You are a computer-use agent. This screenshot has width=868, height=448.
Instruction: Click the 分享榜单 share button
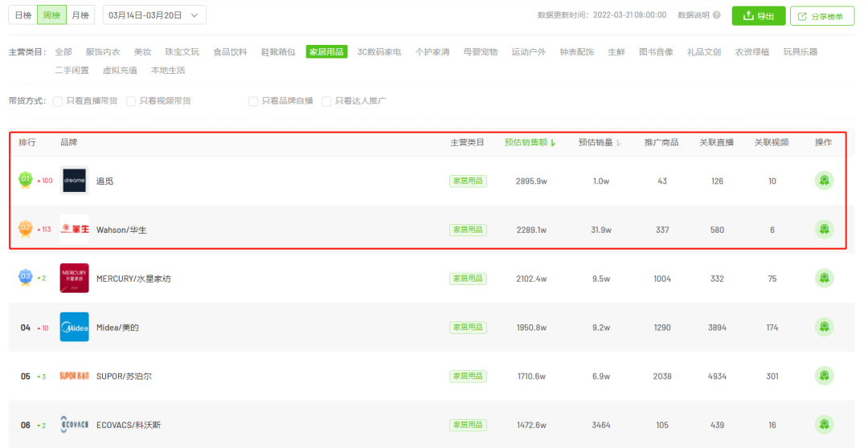[822, 16]
